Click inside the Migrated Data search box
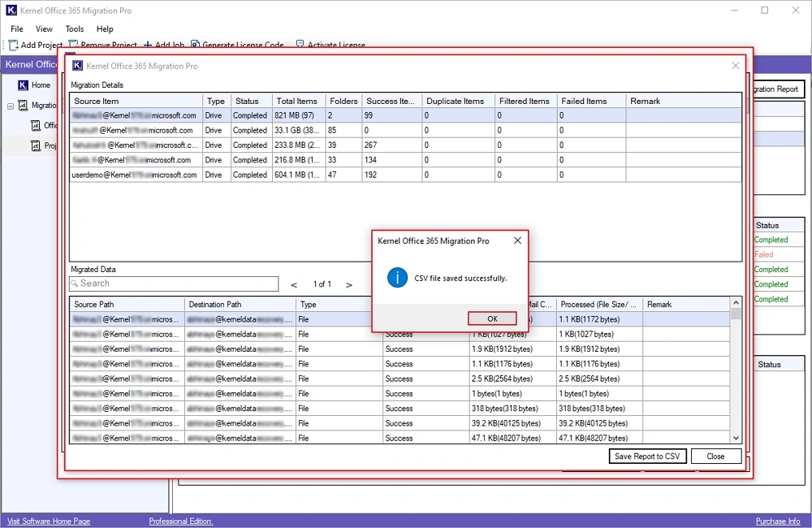This screenshot has height=528, width=812. [173, 284]
